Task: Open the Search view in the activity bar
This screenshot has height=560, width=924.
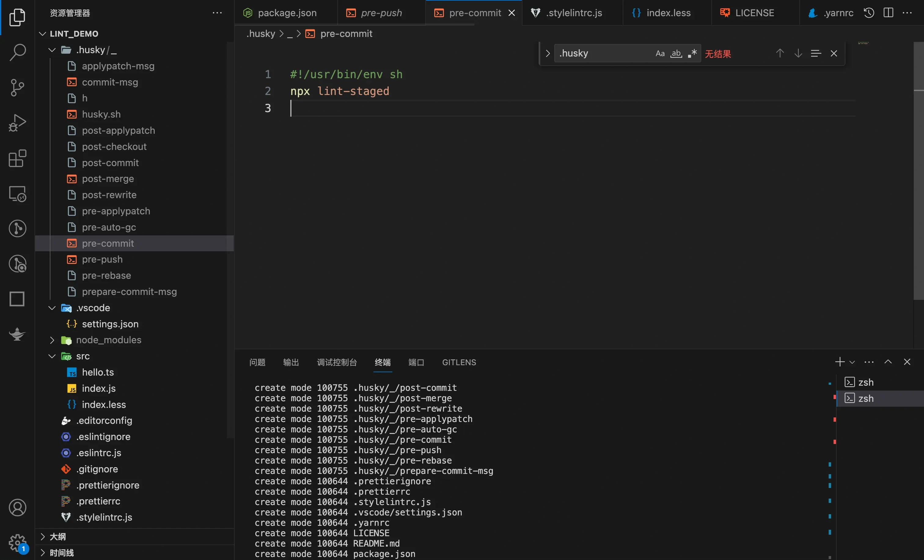Action: 17,53
